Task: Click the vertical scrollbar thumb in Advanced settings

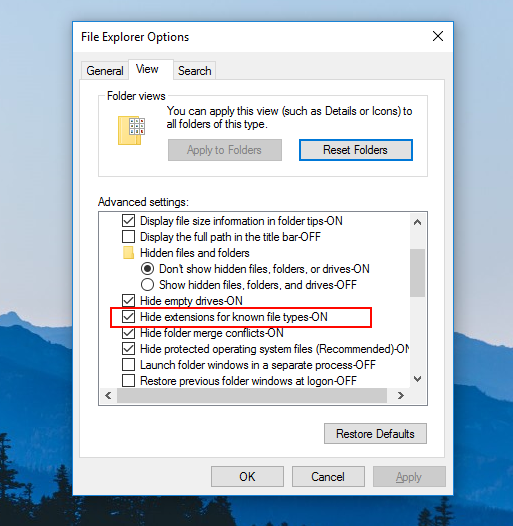Action: click(417, 273)
